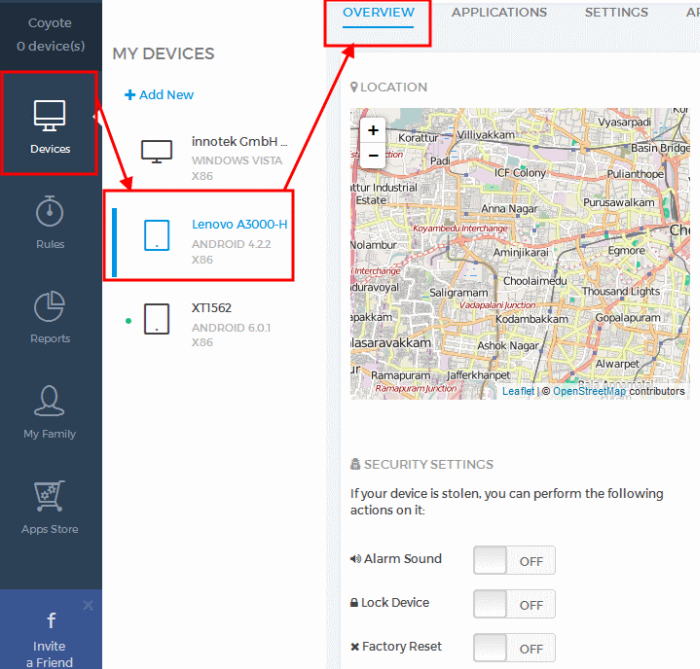Click the 0 device(s) counter text

coord(50,46)
